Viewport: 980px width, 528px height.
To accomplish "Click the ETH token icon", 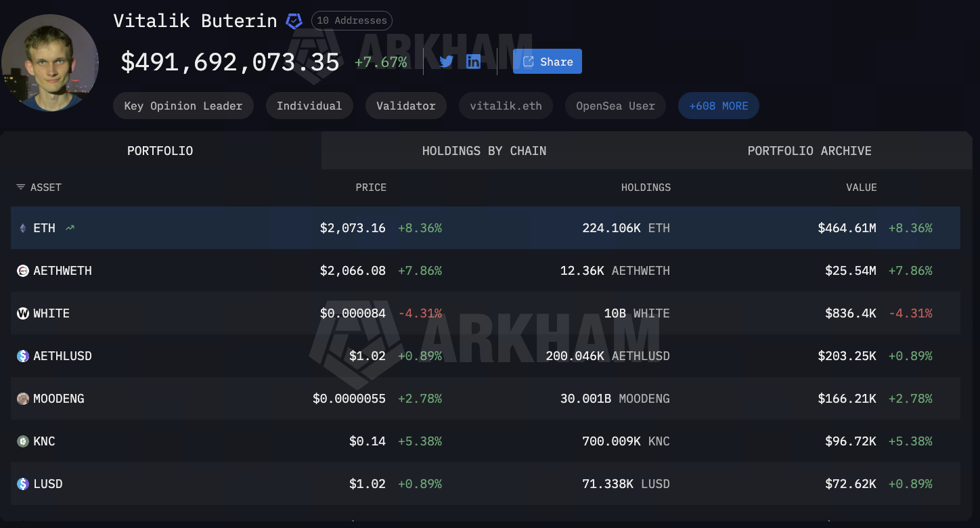I will 22,228.
